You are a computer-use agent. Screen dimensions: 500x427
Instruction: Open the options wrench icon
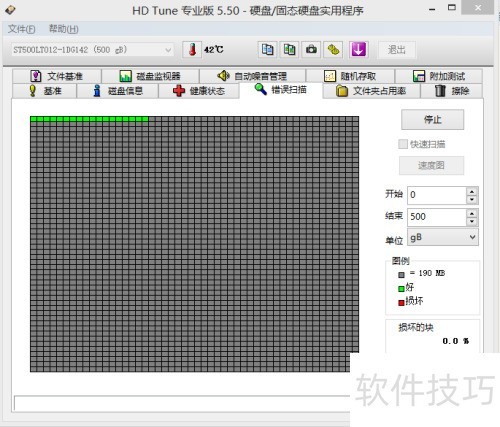click(x=333, y=50)
